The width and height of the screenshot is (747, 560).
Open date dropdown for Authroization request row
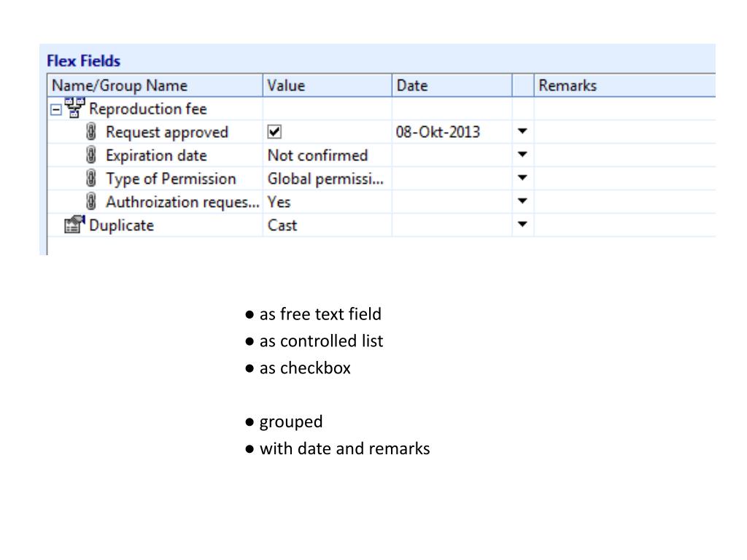click(522, 202)
